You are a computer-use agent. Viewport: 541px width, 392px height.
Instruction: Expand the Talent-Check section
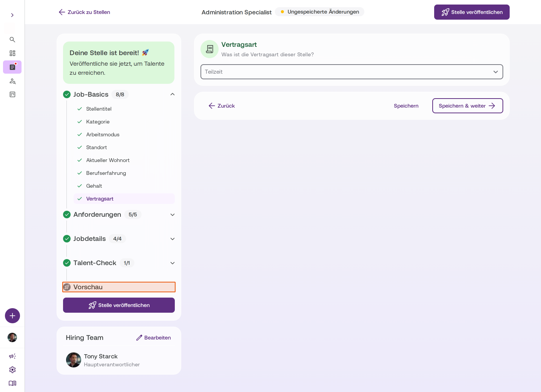coord(173,263)
